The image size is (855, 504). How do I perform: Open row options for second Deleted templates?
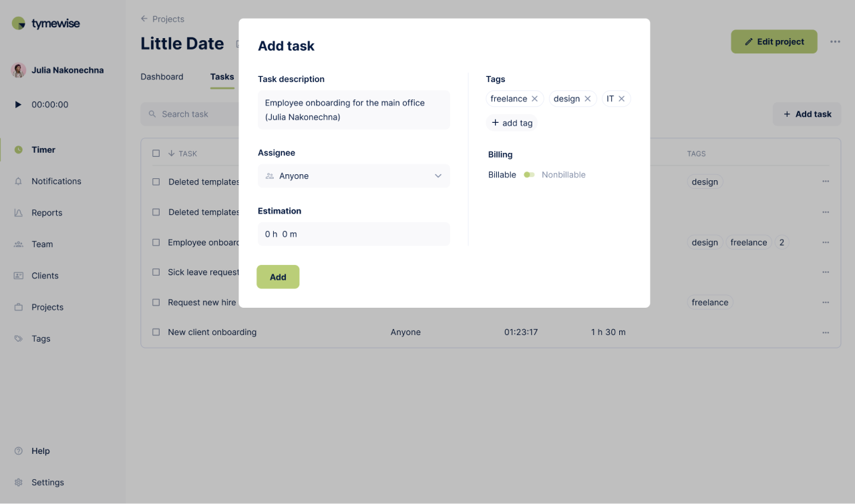tap(826, 212)
